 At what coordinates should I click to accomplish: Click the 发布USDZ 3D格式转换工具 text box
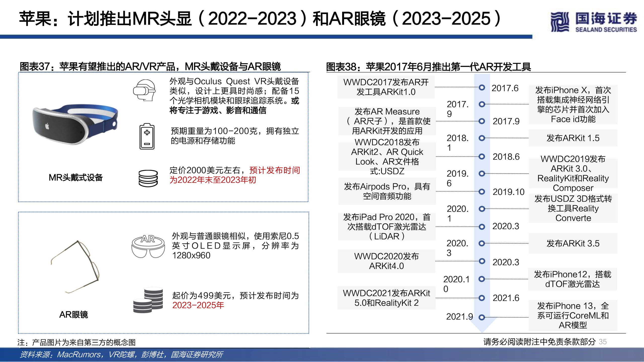(573, 208)
